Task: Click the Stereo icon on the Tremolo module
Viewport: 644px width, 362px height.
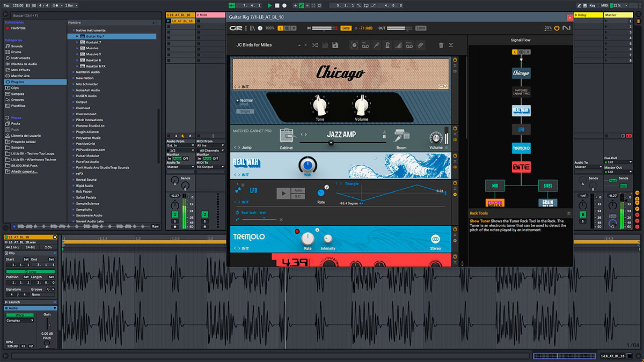Action: pos(435,239)
